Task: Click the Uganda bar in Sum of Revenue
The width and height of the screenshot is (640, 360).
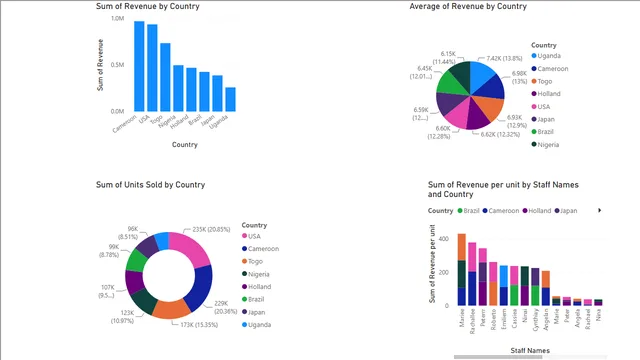Action: coord(231,99)
